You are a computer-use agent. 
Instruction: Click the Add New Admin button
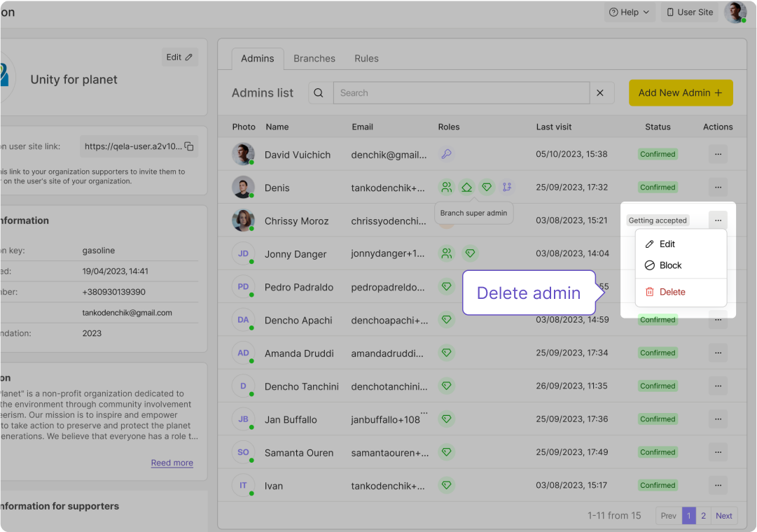pyautogui.click(x=680, y=93)
